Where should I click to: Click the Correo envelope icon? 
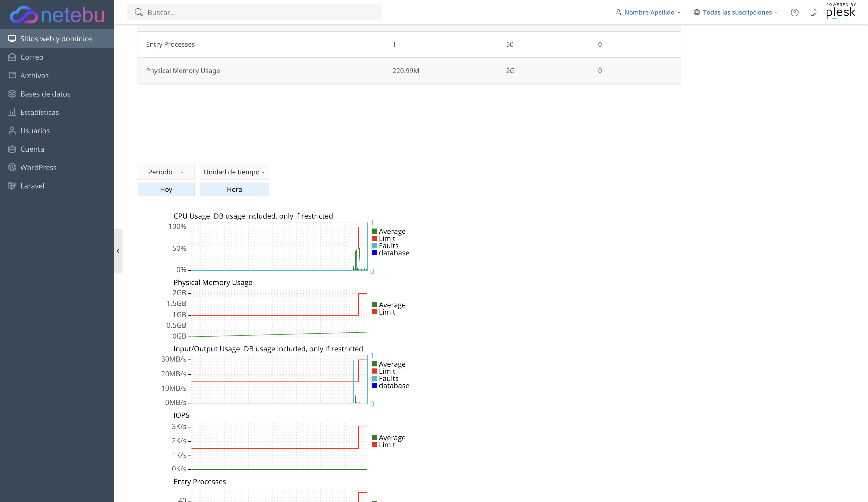coord(12,57)
